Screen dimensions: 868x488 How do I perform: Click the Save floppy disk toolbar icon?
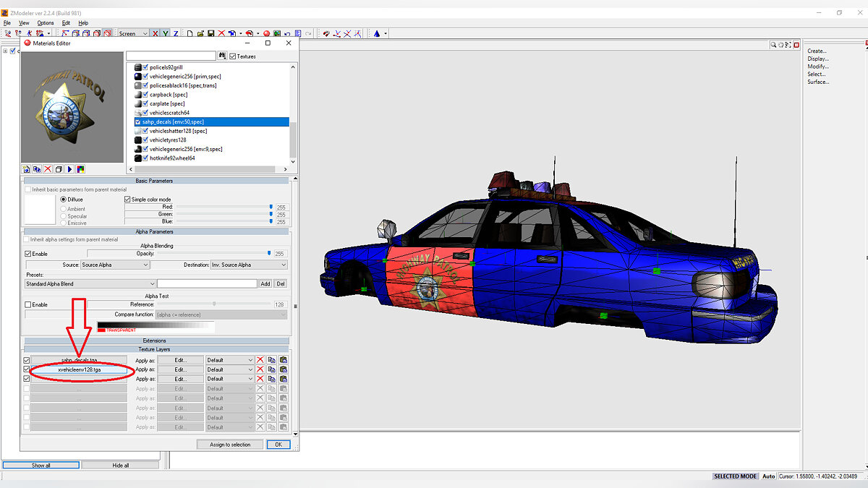[210, 33]
